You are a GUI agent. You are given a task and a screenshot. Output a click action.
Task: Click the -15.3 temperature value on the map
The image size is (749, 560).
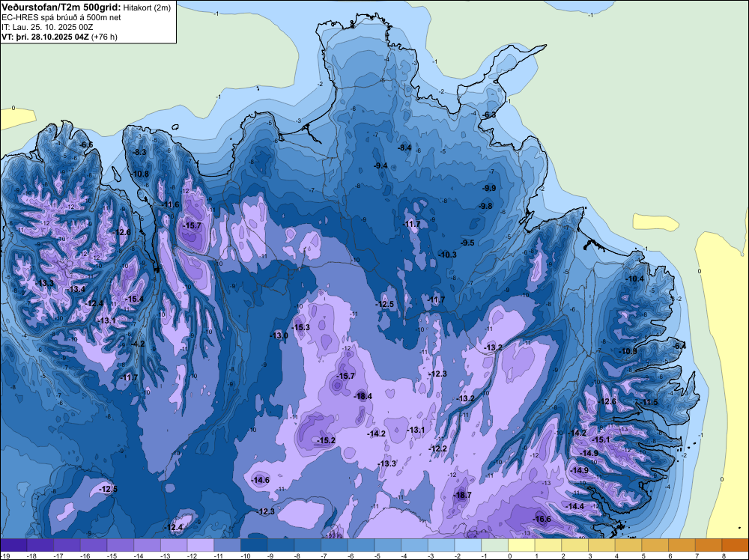tap(301, 327)
